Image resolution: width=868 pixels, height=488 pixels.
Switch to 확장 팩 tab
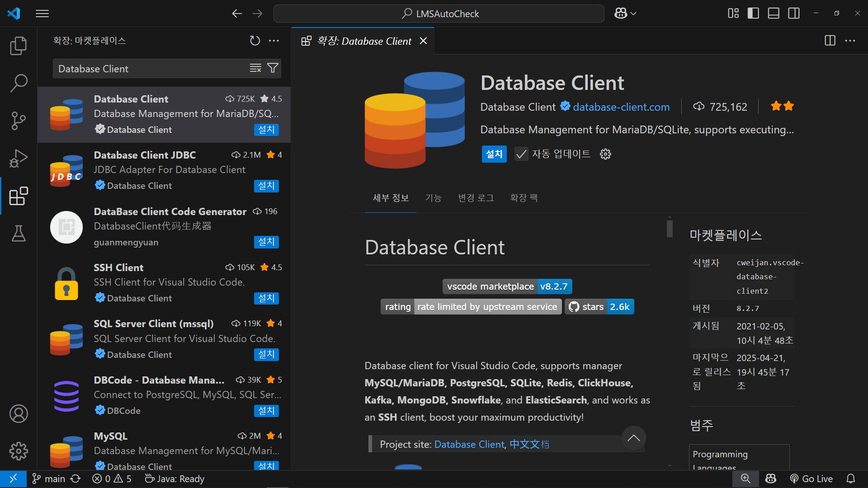[x=524, y=198]
